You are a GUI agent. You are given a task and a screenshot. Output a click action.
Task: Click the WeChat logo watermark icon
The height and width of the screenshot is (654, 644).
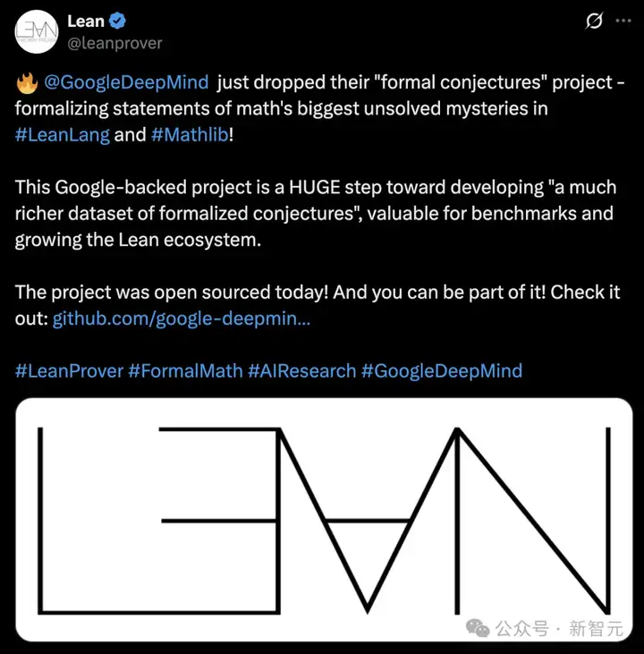click(478, 628)
